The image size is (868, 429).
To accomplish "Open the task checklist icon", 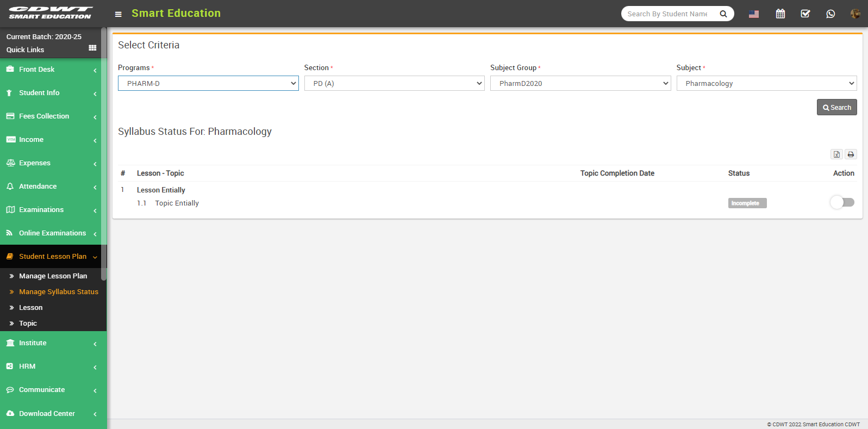I will tap(805, 14).
